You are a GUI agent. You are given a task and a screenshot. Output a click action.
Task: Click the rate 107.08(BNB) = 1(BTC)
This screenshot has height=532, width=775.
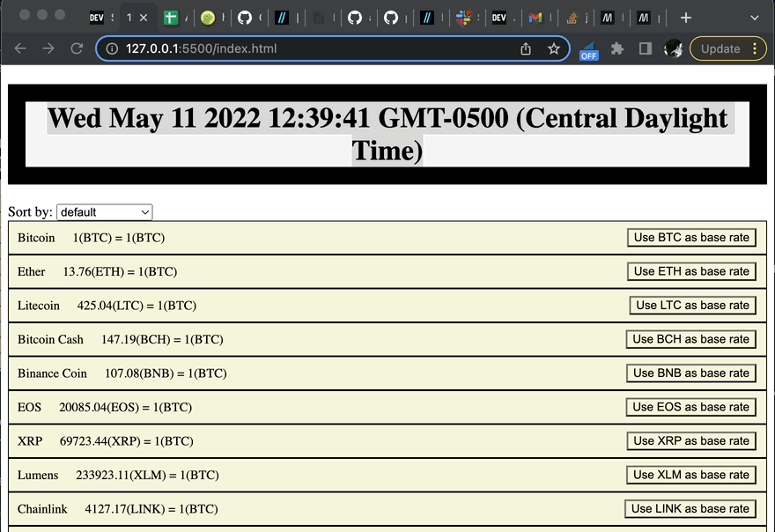pyautogui.click(x=166, y=373)
